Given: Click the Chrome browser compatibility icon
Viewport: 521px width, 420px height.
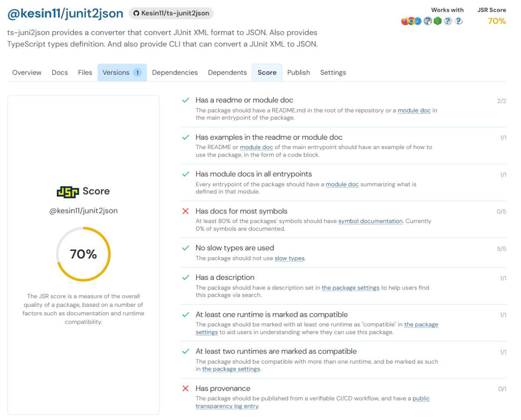Looking at the screenshot, I should tap(411, 21).
